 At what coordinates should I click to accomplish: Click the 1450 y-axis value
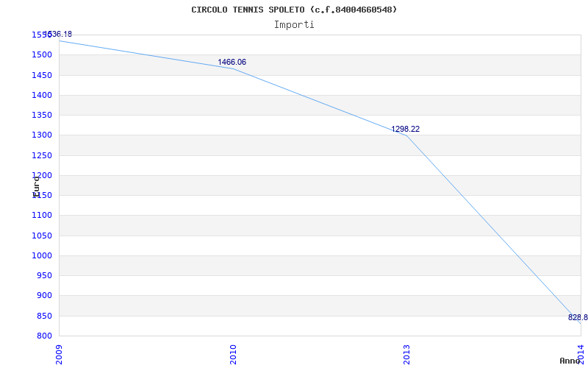click(42, 76)
